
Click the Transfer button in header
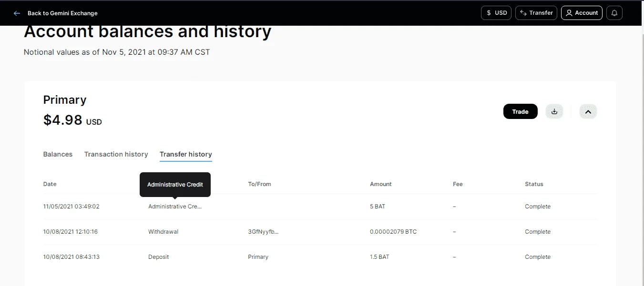coord(536,13)
